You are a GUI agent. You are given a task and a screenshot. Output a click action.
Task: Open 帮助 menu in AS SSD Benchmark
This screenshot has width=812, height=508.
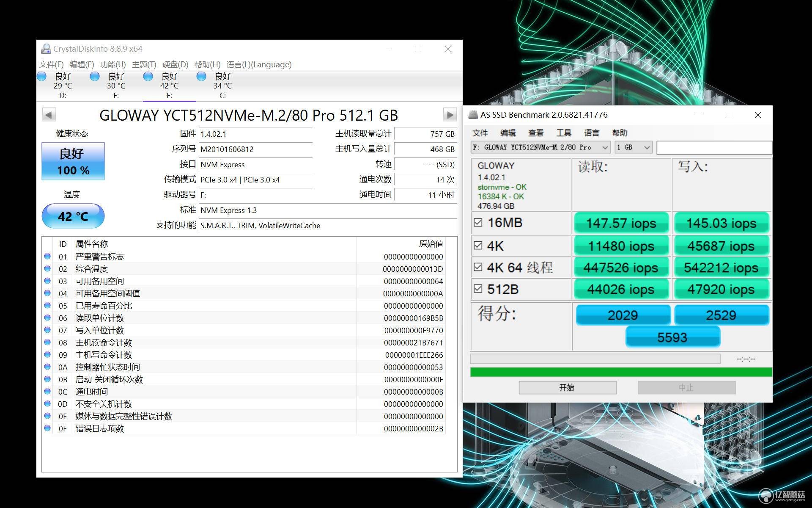[620, 133]
